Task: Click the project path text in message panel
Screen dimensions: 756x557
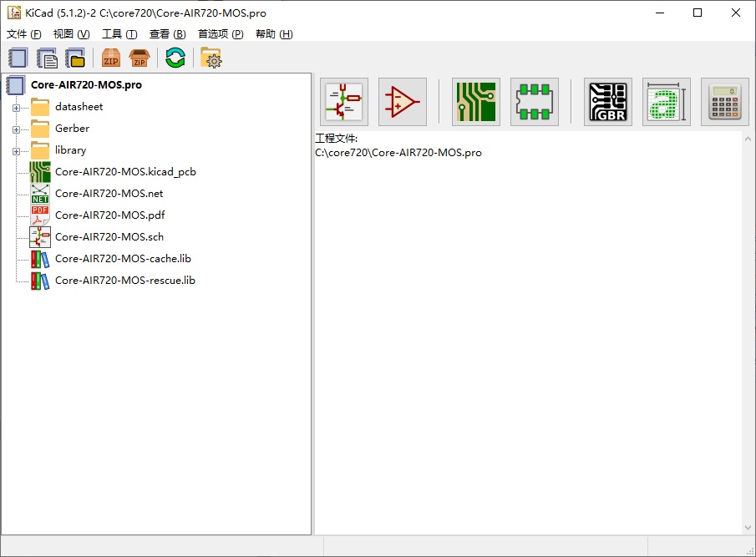Action: (x=398, y=153)
